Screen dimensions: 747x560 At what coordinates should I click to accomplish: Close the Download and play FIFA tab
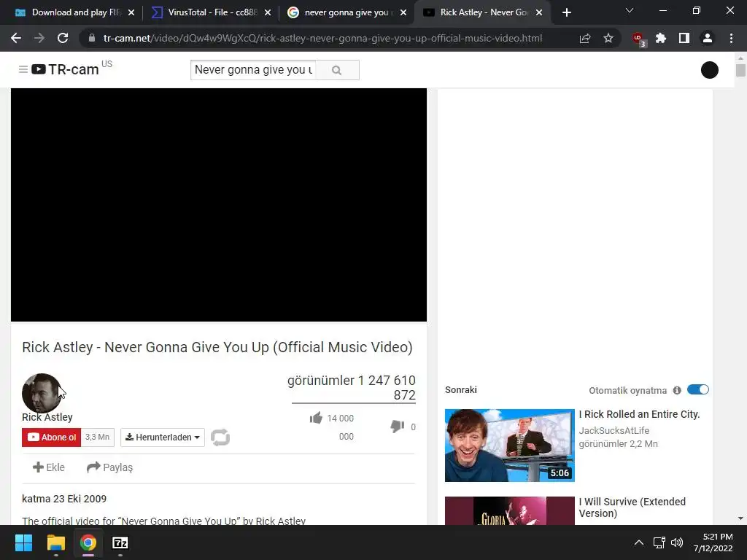[131, 12]
